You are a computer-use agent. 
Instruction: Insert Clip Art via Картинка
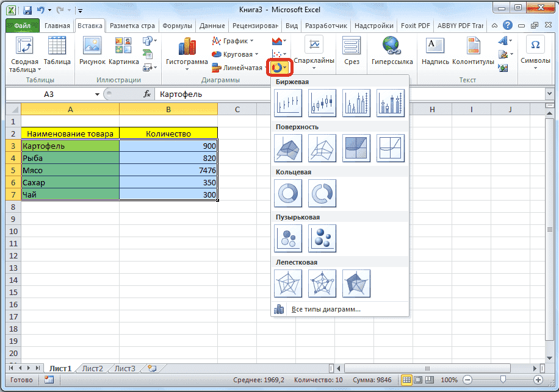click(124, 54)
